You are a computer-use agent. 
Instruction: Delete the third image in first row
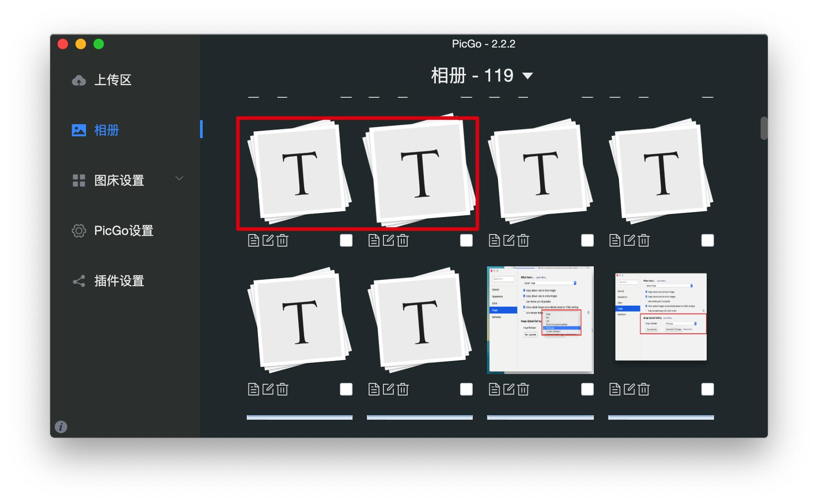tap(523, 241)
